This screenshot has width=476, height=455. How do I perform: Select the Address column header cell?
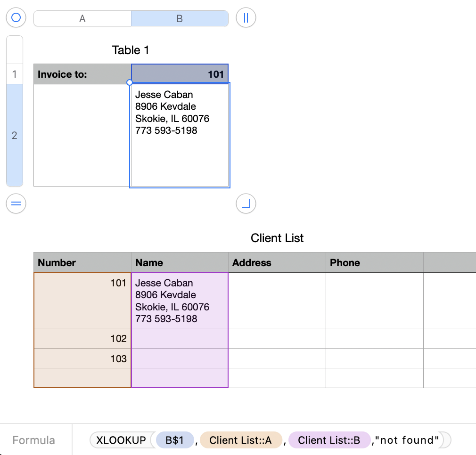click(277, 262)
